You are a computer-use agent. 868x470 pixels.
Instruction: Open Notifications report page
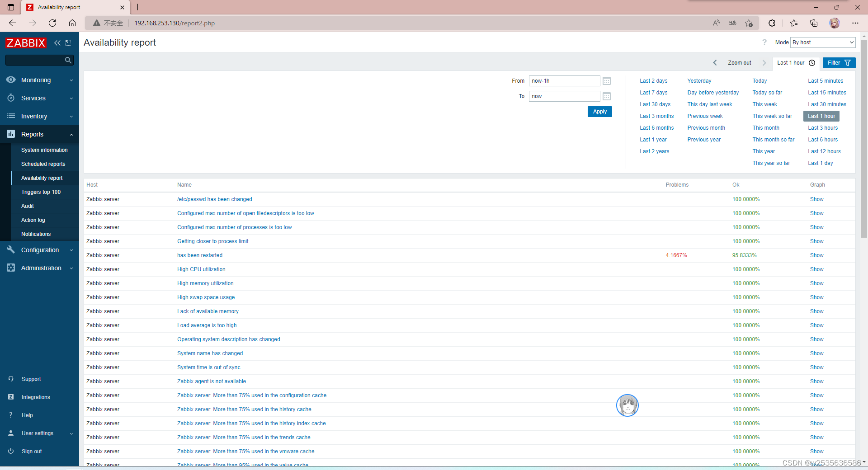click(36, 234)
